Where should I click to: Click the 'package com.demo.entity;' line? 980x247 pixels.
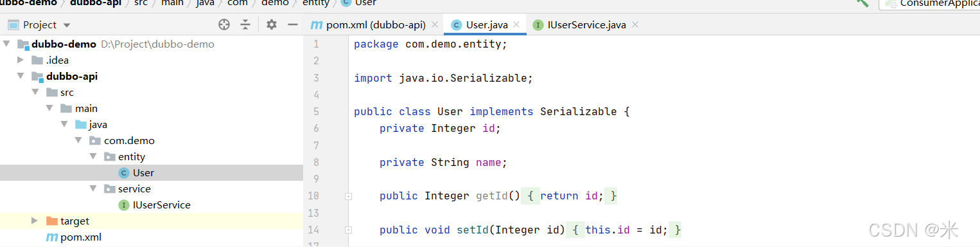coord(431,44)
